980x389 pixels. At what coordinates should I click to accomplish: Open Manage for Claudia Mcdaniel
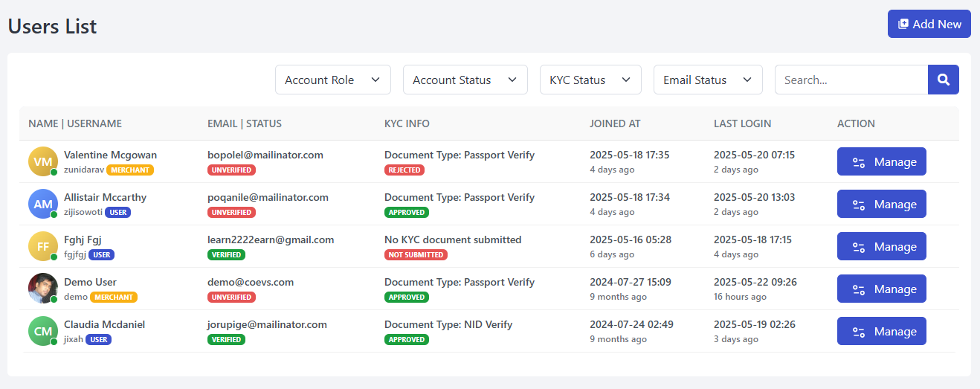pos(881,331)
